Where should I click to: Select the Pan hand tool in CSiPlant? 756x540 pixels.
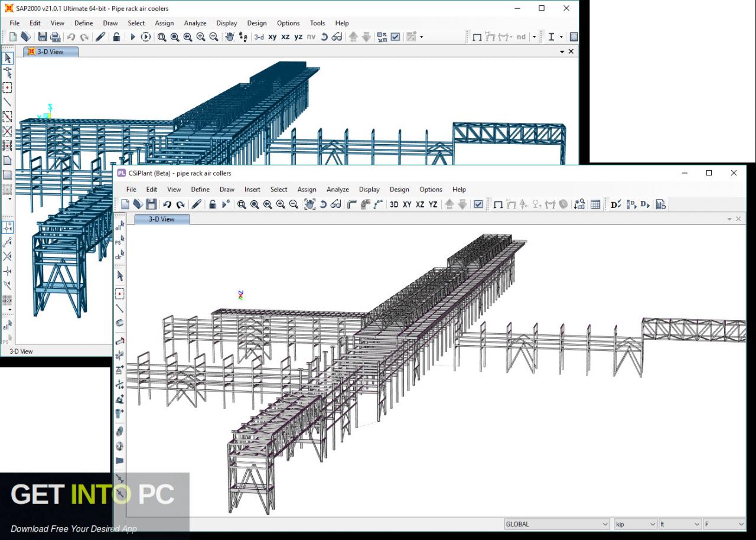tap(309, 204)
